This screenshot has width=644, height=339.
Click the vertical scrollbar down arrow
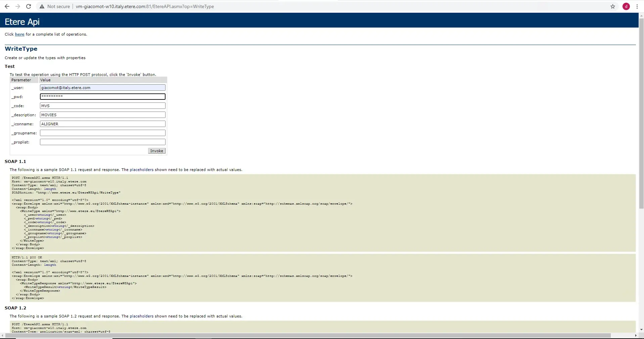(x=641, y=330)
